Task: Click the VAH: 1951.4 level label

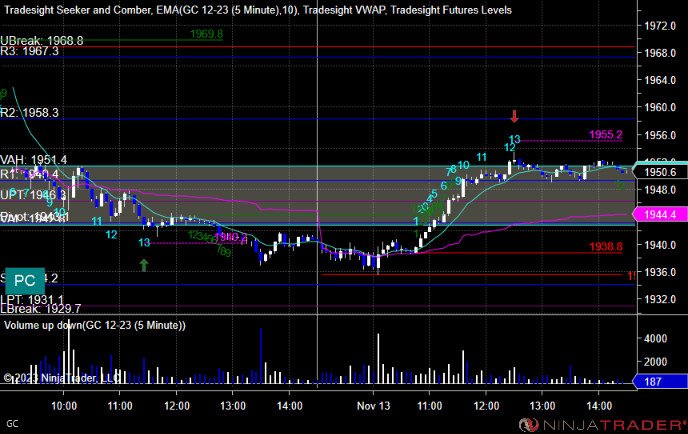Action: click(34, 160)
